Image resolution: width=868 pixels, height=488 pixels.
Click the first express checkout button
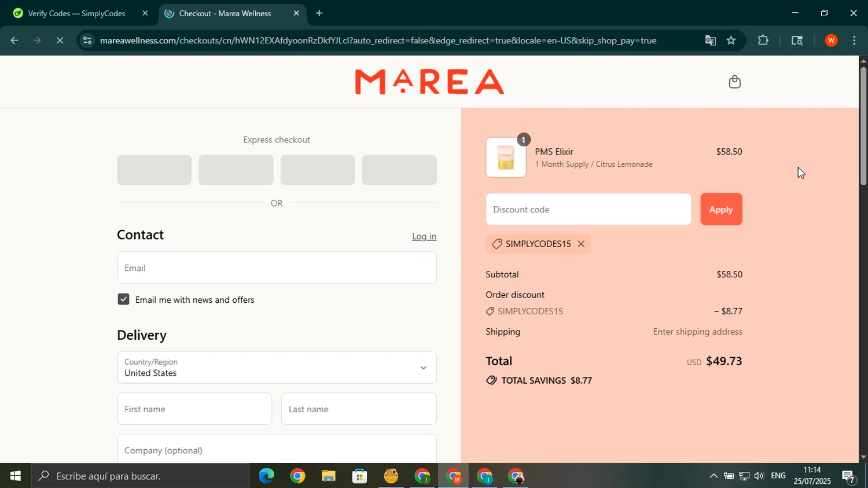[x=154, y=170]
